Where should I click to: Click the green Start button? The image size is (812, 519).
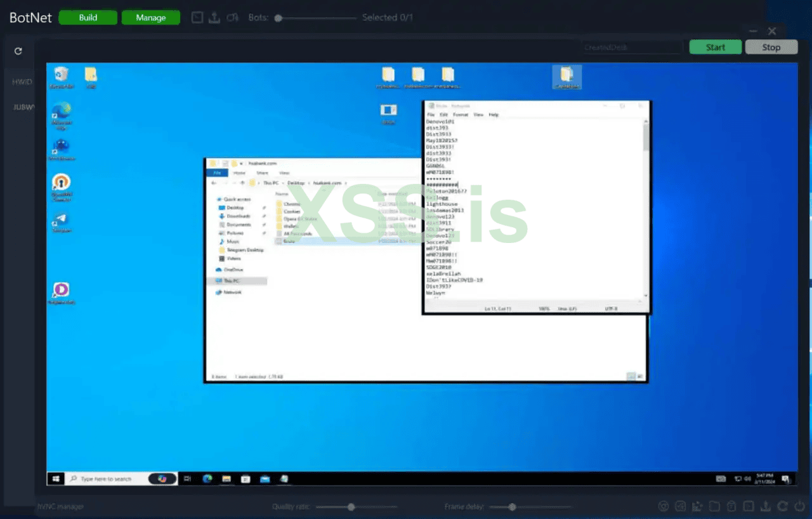point(716,47)
